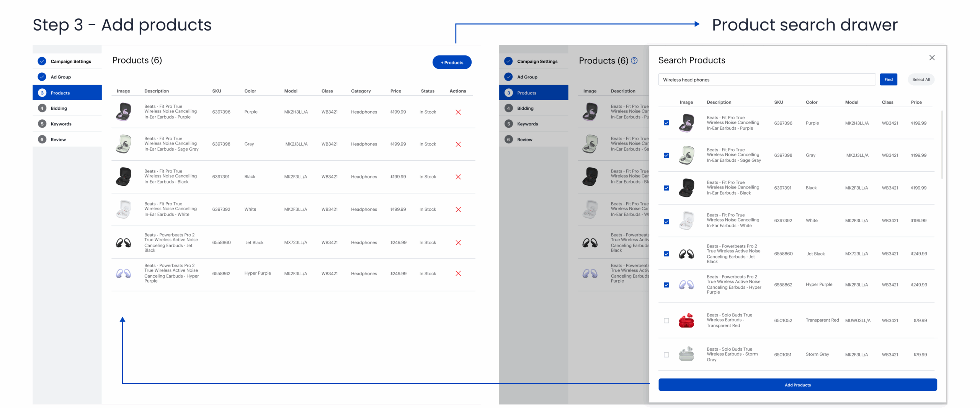Click SKU 6501052 in the drawer

tap(783, 320)
